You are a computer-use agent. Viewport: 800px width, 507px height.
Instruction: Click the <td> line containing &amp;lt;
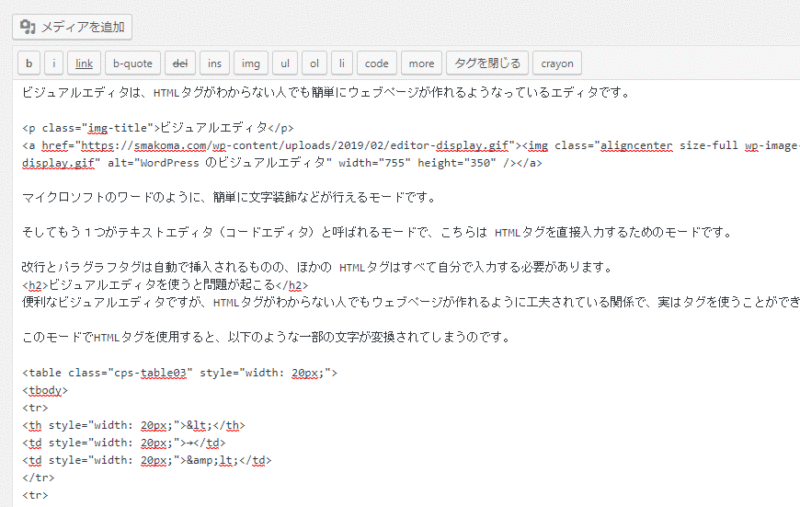point(147,460)
